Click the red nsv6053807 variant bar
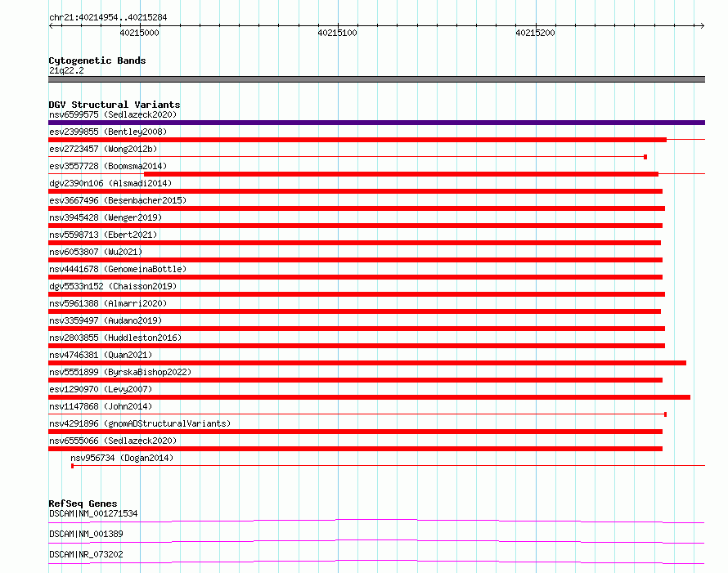 coord(355,260)
